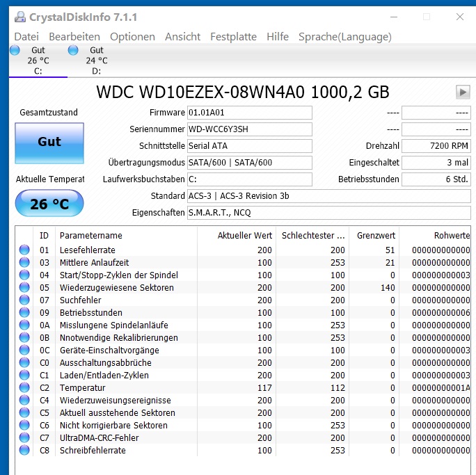Click the Laufwerksbuchstaben field C:
Viewport: 476px width, 475px height.
[x=250, y=179]
